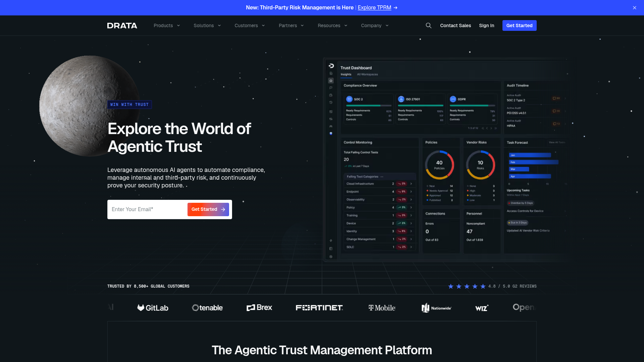Click the GitLab logo
Screen dimensions: 644x362
tap(153, 308)
